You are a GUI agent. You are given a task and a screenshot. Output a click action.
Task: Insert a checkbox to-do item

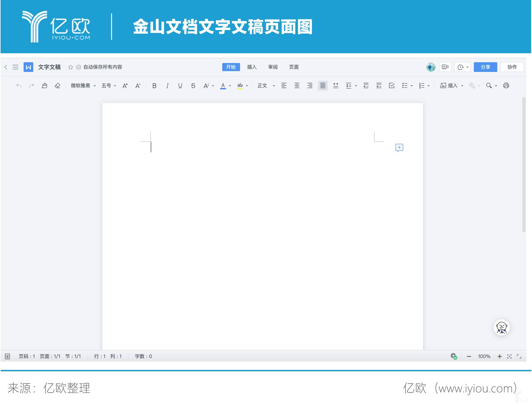392,86
